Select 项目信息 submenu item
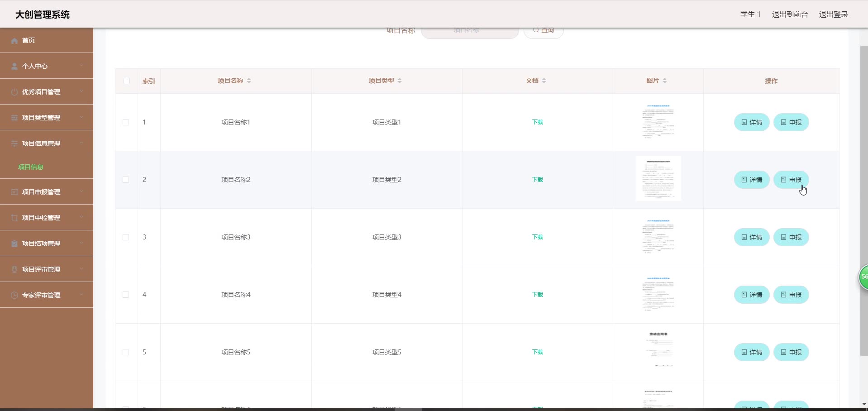868x411 pixels. pyautogui.click(x=31, y=167)
